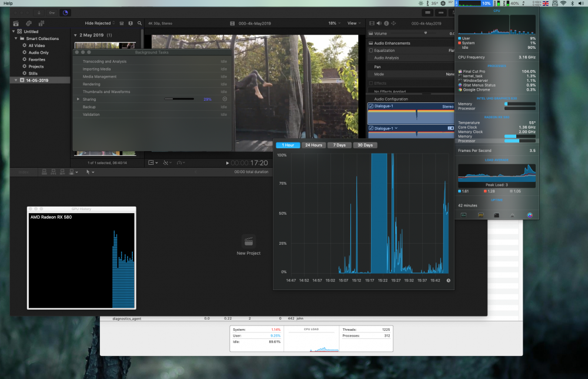Image resolution: width=588 pixels, height=379 pixels.
Task: Uncheck the first Dialogue-1 Stereo checkbox
Action: (x=371, y=106)
